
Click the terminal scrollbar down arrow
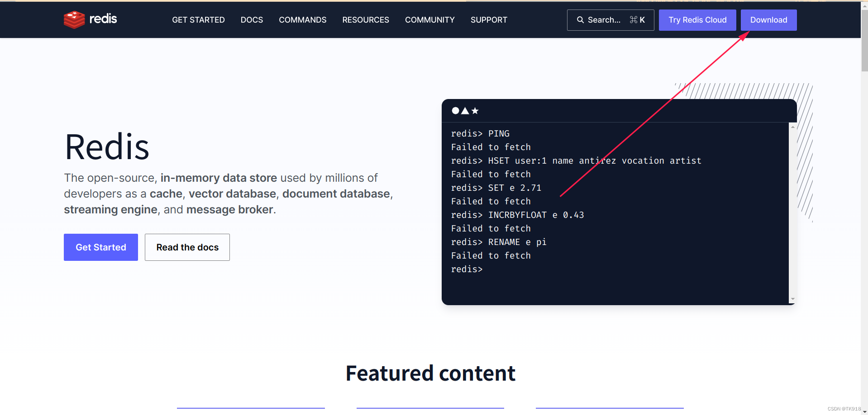792,299
